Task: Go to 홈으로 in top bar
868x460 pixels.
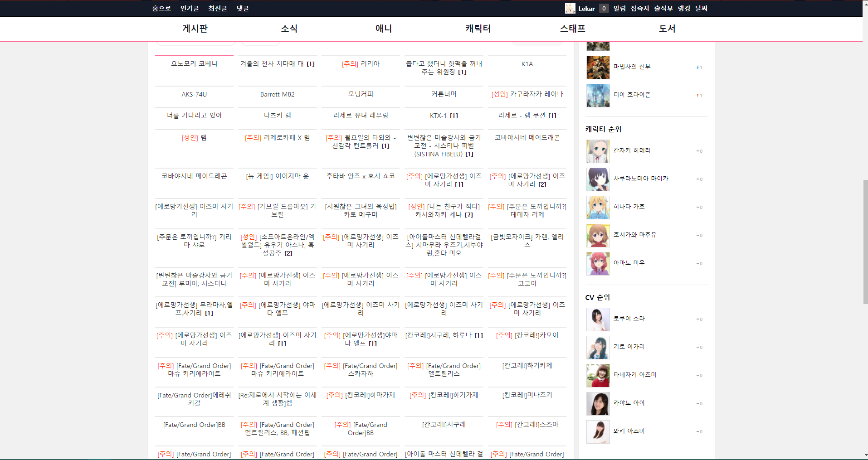Action: pos(161,9)
